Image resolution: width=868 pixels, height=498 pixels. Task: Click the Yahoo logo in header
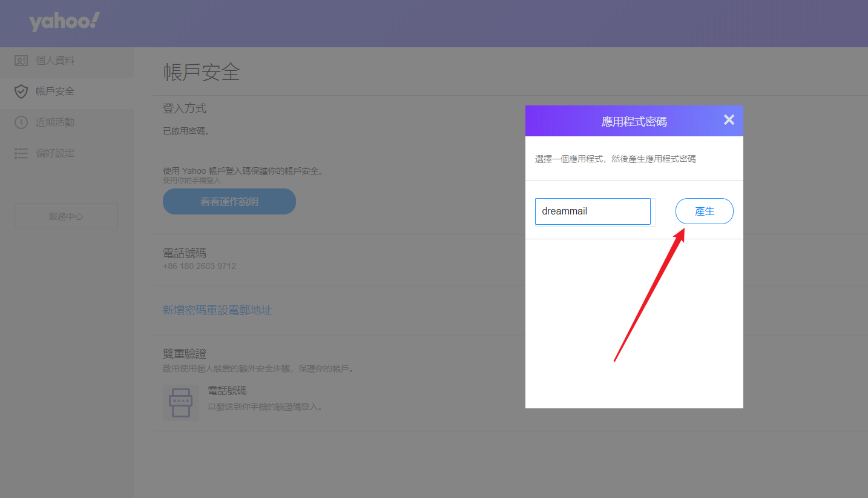(x=64, y=22)
